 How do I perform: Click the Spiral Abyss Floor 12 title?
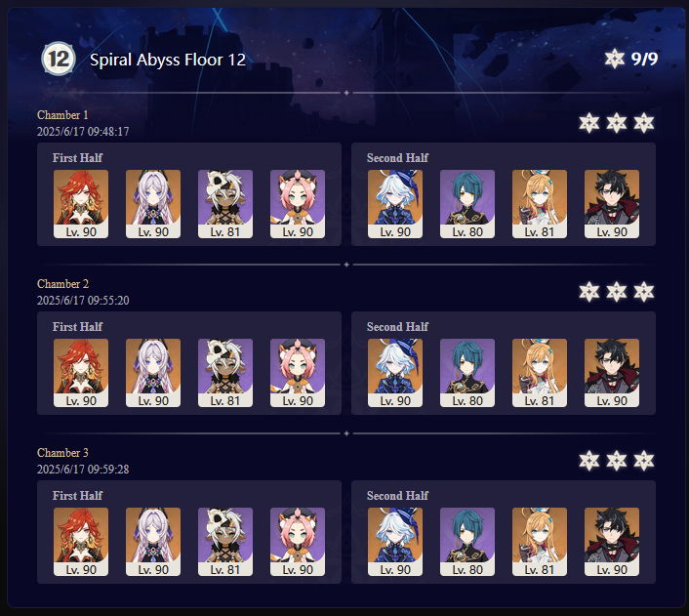point(168,60)
